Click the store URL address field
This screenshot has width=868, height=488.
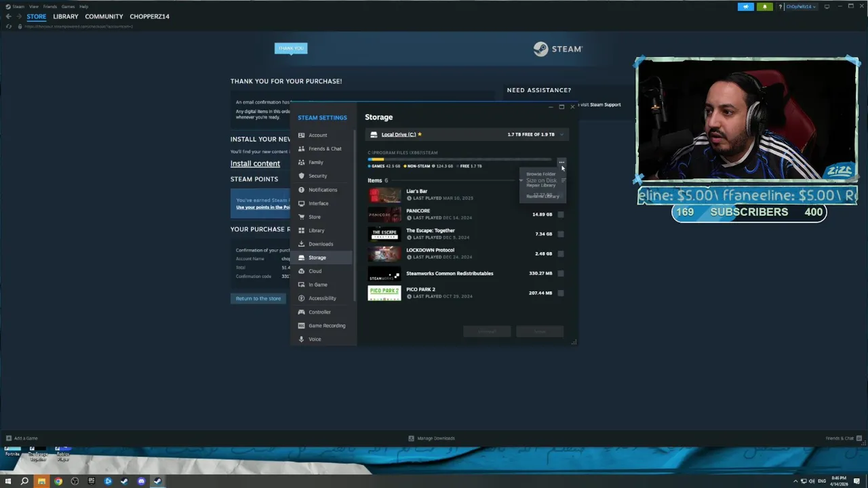[x=79, y=26]
